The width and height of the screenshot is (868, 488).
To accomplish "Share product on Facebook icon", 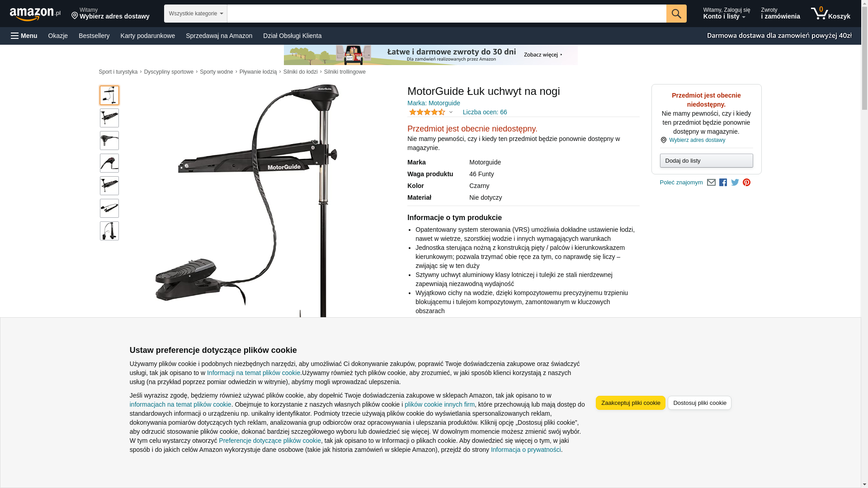I will [723, 183].
